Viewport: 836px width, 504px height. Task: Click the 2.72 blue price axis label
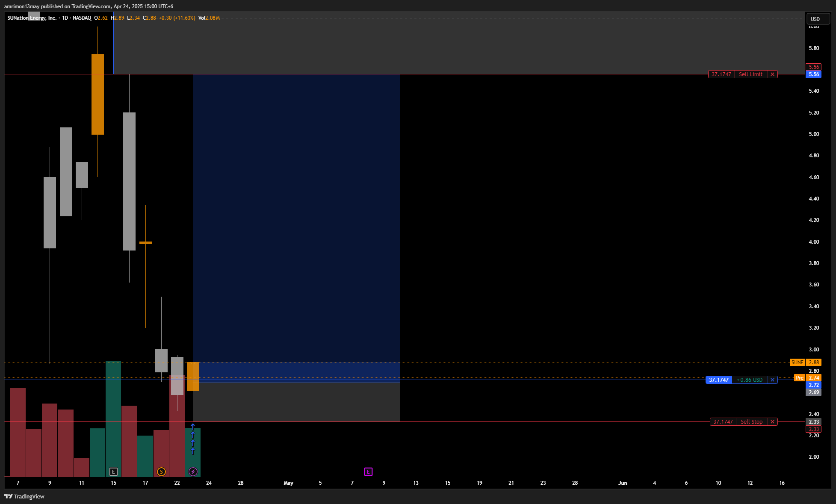tap(813, 385)
